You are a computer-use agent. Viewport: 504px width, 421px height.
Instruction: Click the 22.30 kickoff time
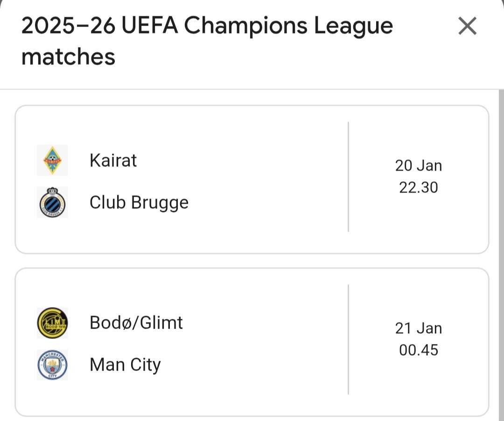(419, 187)
